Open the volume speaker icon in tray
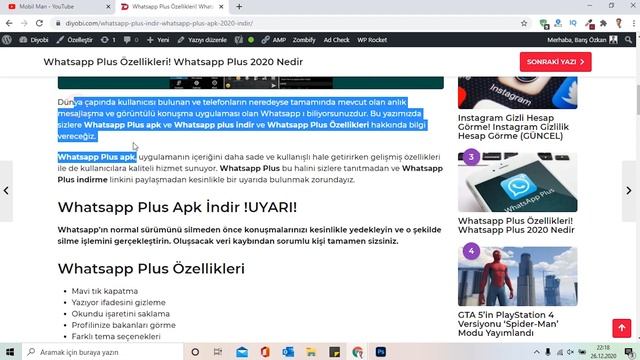 570,352
